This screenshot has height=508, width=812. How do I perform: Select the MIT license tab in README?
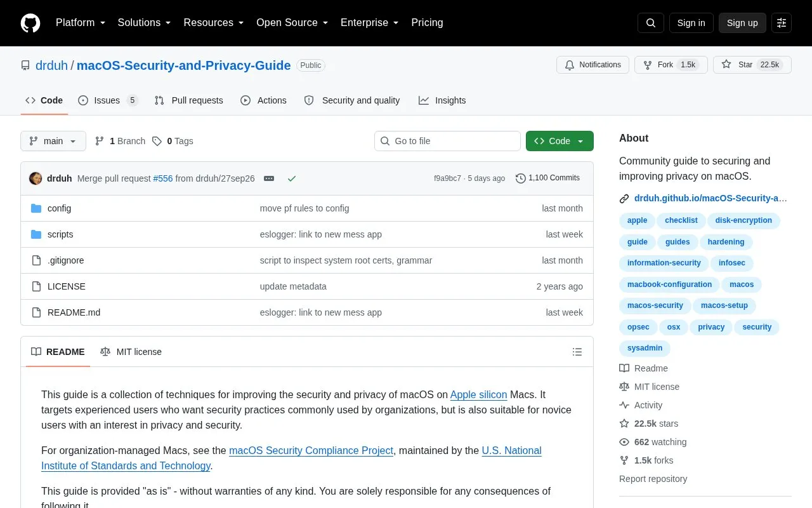(x=131, y=352)
